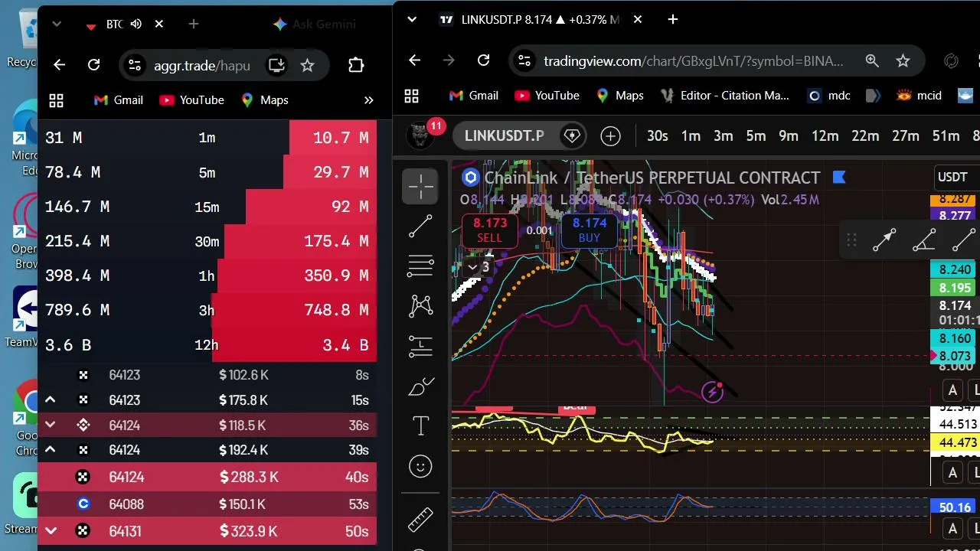Viewport: 980px width, 551px height.
Task: Click the lightning bolt replay icon on chart
Action: tap(713, 392)
